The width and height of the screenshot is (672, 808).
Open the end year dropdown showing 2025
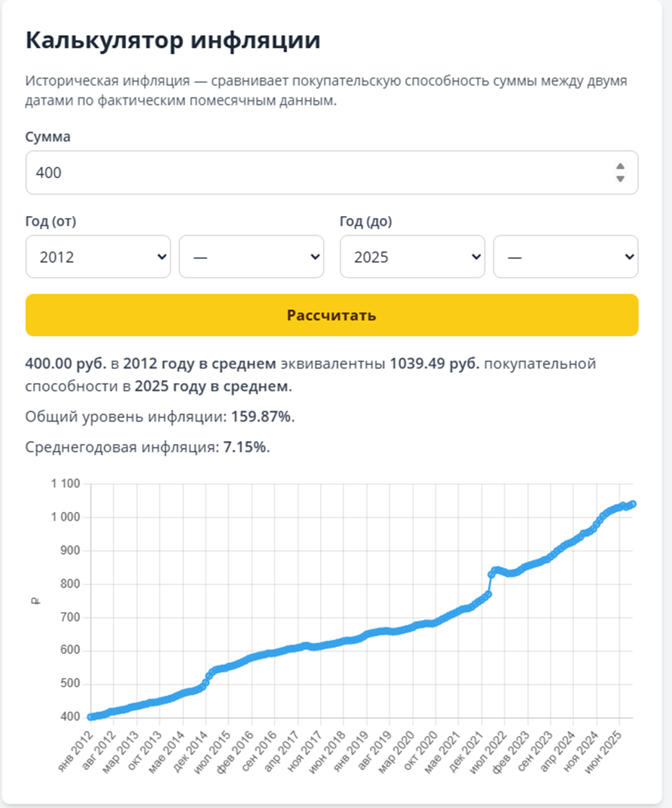[x=413, y=257]
